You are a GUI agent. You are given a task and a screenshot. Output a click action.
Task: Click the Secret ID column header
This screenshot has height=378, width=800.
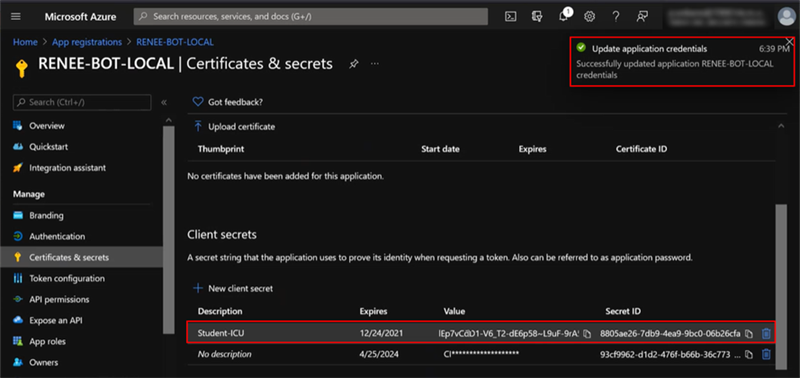click(x=623, y=311)
